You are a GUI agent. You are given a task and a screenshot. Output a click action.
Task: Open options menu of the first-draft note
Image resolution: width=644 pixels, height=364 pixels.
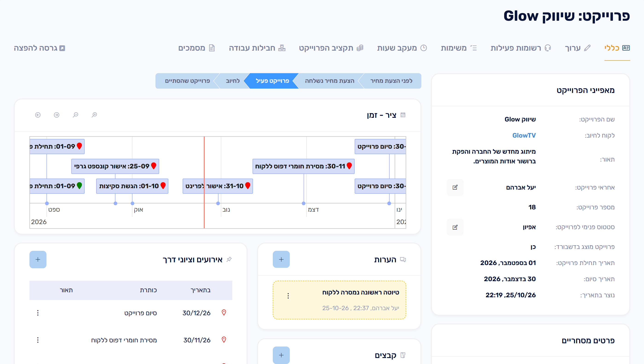[288, 296]
